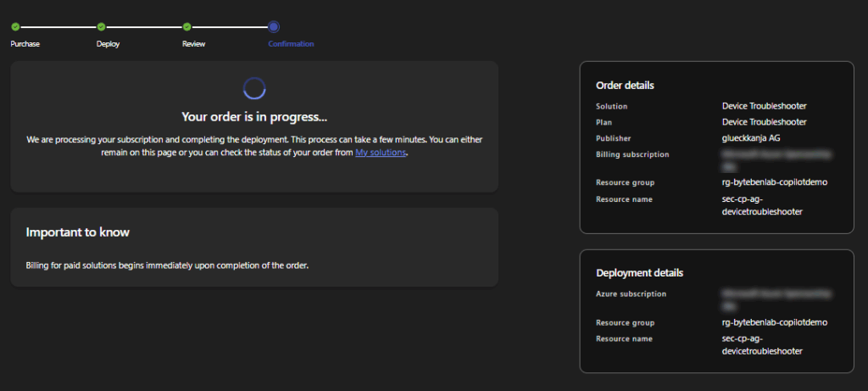Click the 'Your order is in progress...' heading

click(x=254, y=117)
